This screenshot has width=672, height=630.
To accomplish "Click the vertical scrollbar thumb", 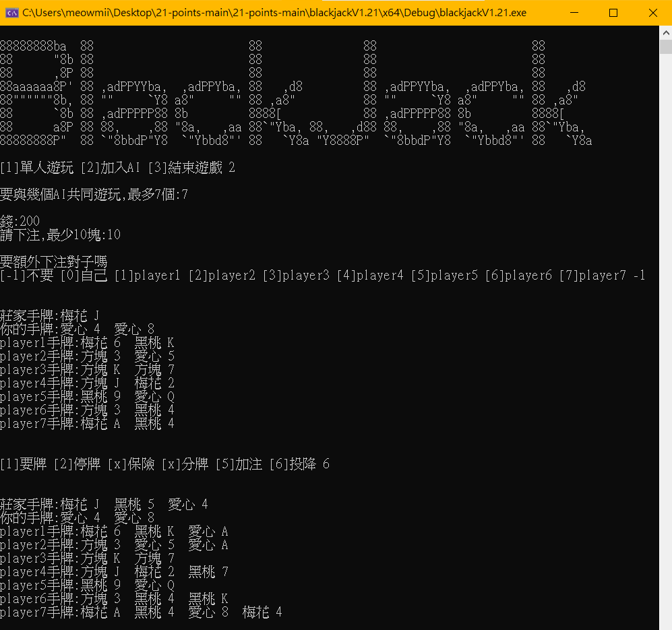I will click(666, 47).
